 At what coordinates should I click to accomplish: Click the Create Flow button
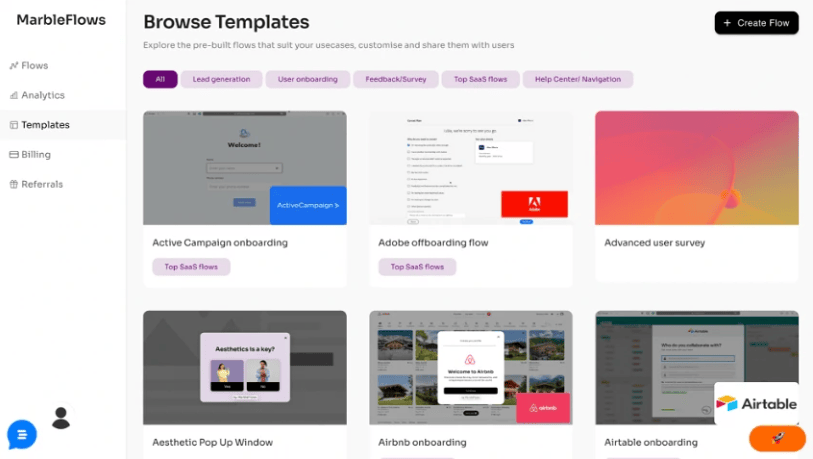[x=756, y=23]
